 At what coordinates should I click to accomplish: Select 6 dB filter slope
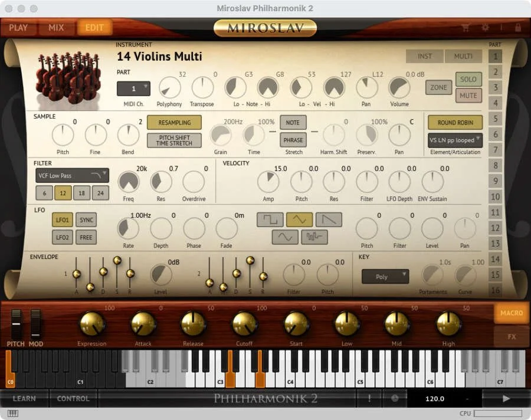click(44, 193)
